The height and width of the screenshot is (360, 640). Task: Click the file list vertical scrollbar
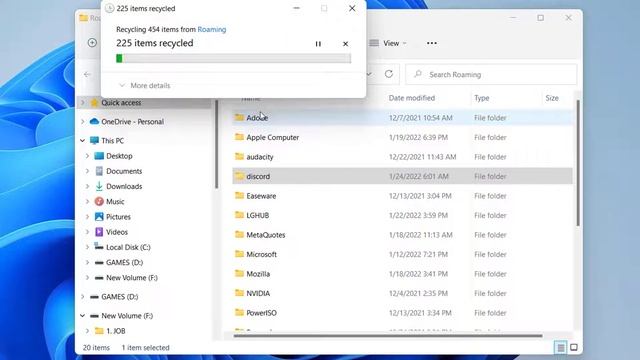pyautogui.click(x=578, y=163)
